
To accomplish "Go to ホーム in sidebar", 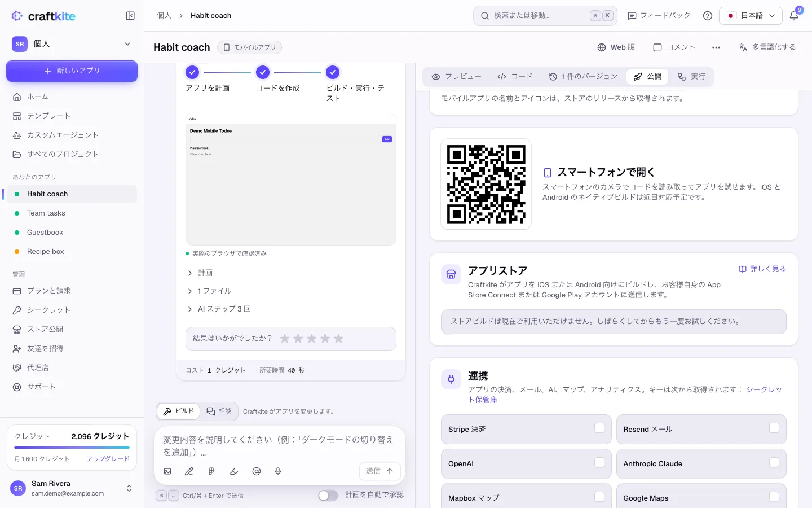I will click(72, 97).
